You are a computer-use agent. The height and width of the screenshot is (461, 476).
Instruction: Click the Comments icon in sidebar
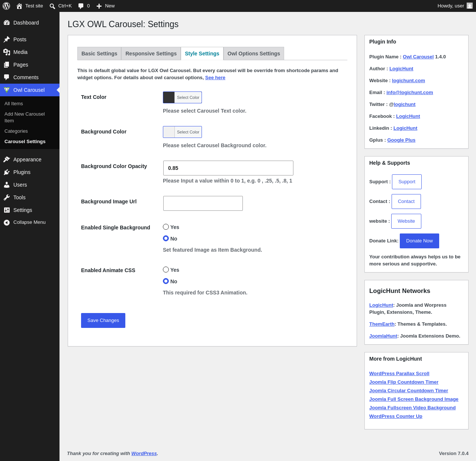(7, 77)
